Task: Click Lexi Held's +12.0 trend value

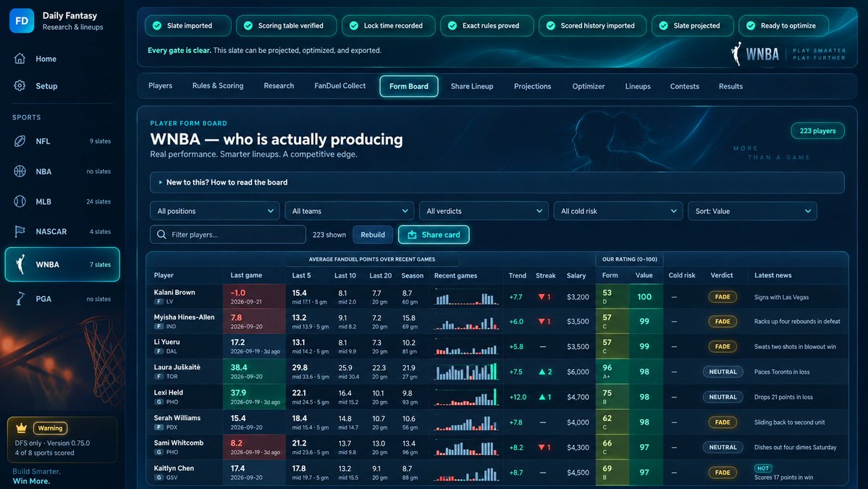Action: (518, 397)
